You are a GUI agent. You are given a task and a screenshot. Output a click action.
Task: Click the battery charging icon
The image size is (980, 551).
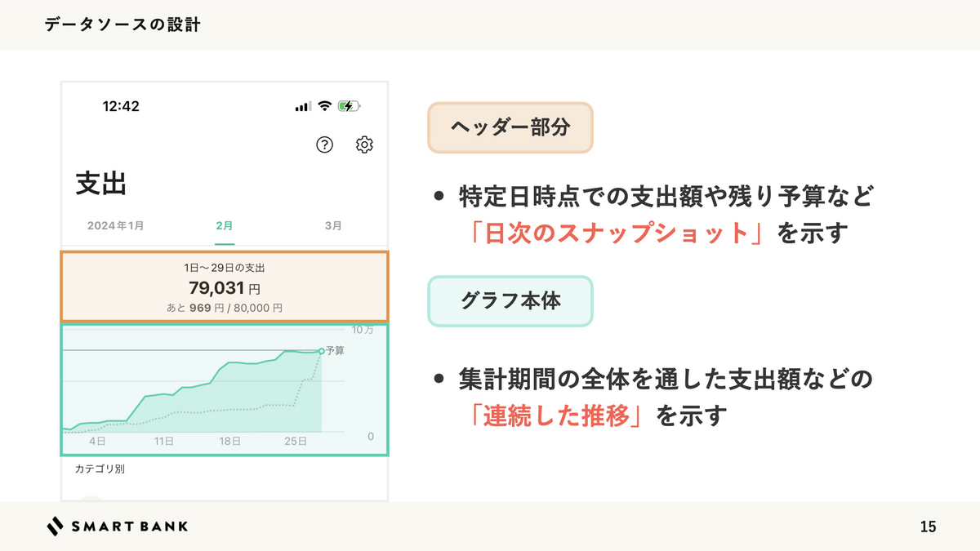pyautogui.click(x=348, y=106)
